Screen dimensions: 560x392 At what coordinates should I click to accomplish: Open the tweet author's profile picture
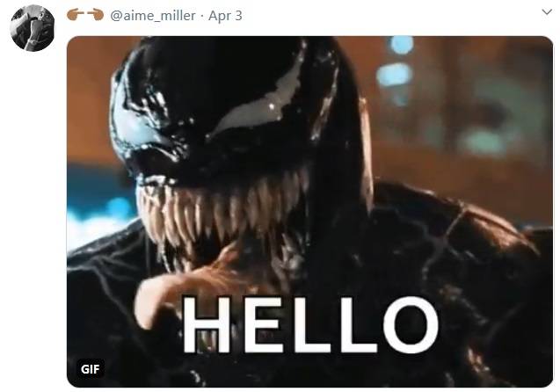(33, 28)
